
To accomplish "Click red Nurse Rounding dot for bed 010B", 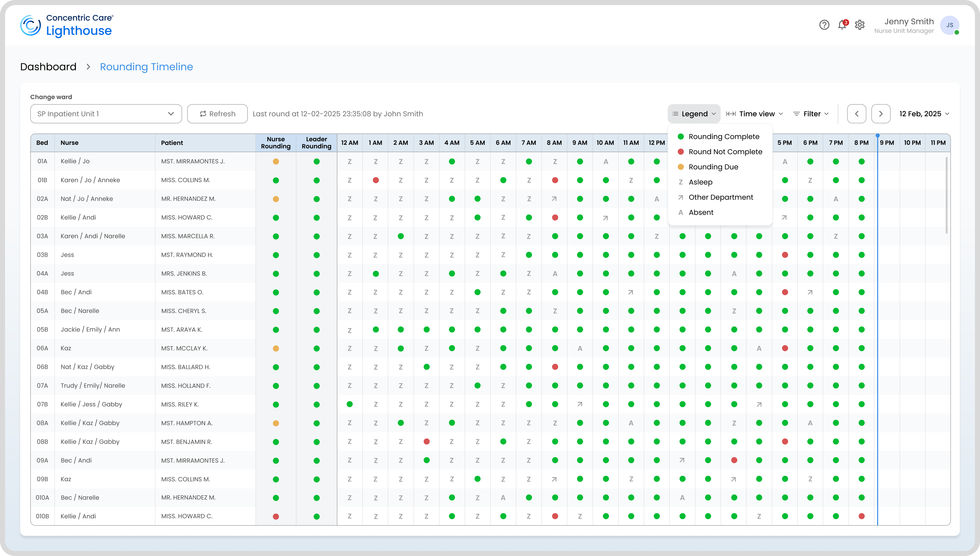I will point(276,516).
